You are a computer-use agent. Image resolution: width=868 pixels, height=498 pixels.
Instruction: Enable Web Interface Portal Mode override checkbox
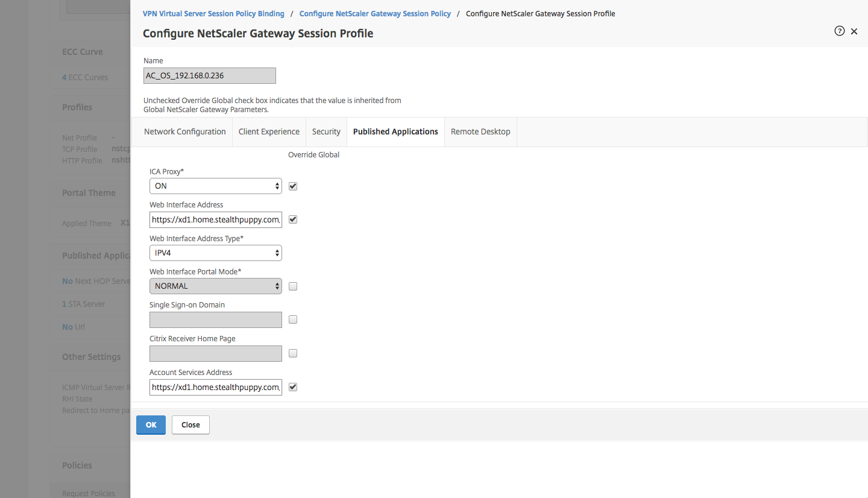pyautogui.click(x=293, y=286)
